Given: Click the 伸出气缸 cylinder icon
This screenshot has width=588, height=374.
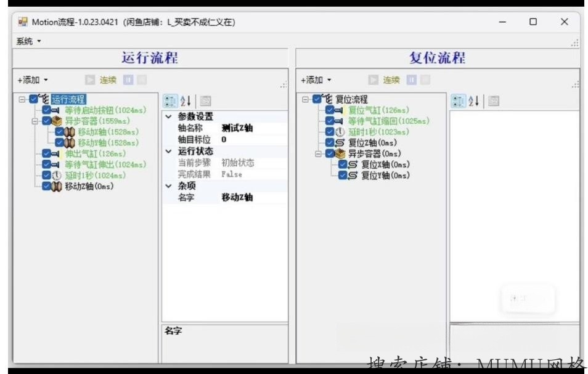Looking at the screenshot, I should [x=56, y=153].
